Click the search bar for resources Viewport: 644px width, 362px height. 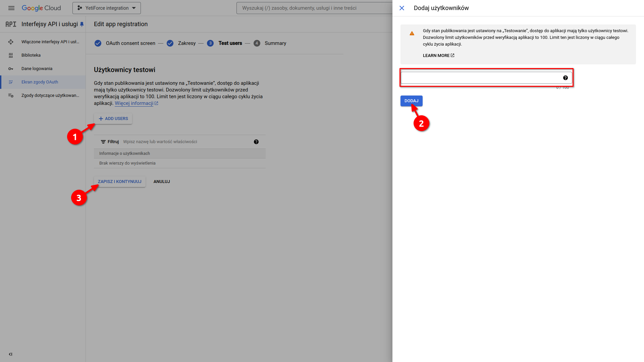(x=314, y=8)
